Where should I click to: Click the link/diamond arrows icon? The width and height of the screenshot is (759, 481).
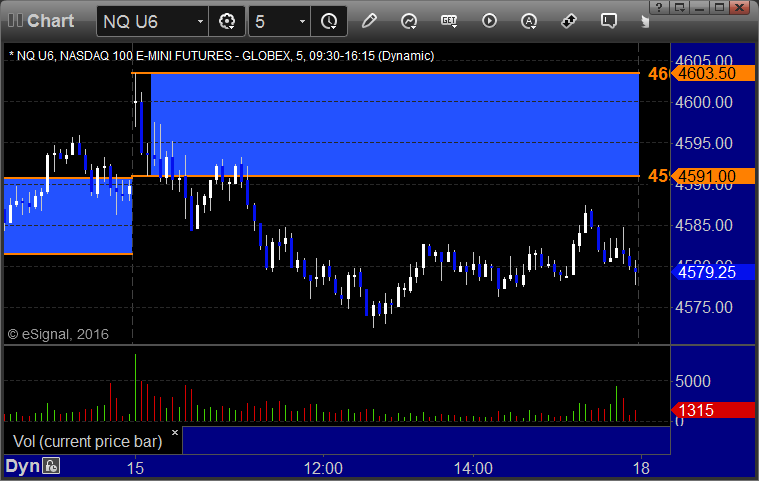[569, 21]
